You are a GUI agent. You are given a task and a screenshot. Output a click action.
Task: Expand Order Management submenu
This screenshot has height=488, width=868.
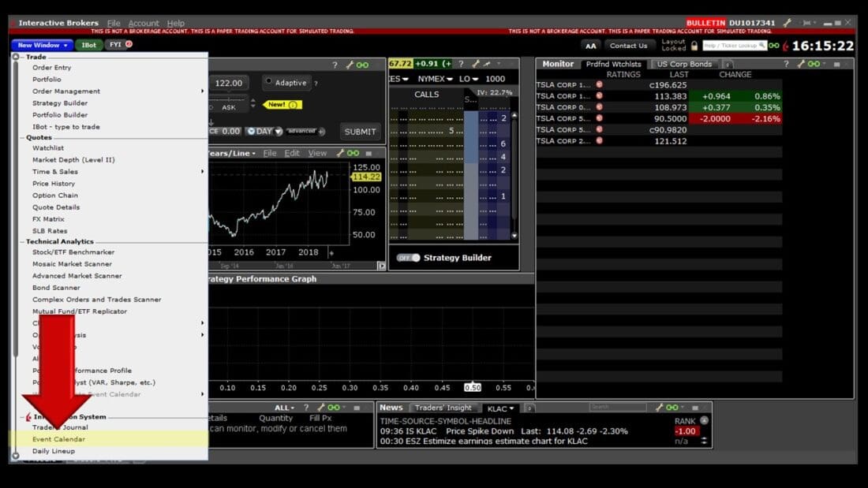(66, 91)
